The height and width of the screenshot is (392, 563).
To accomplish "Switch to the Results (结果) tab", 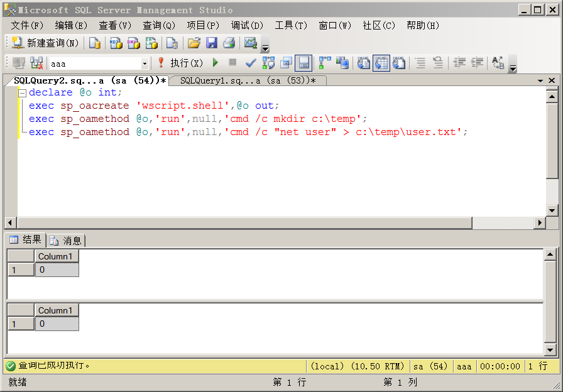I will [26, 240].
